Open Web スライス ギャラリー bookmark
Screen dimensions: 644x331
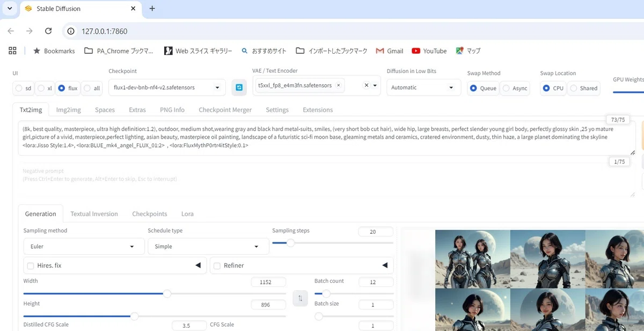198,51
